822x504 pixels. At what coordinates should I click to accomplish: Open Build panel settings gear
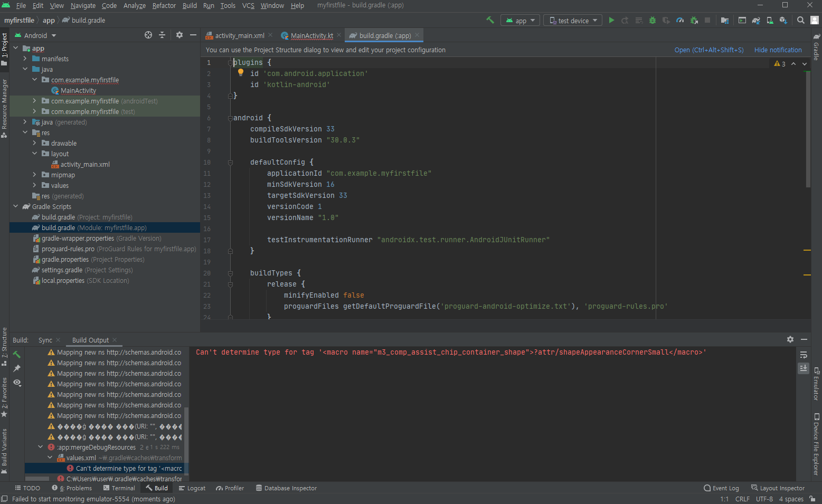[790, 339]
